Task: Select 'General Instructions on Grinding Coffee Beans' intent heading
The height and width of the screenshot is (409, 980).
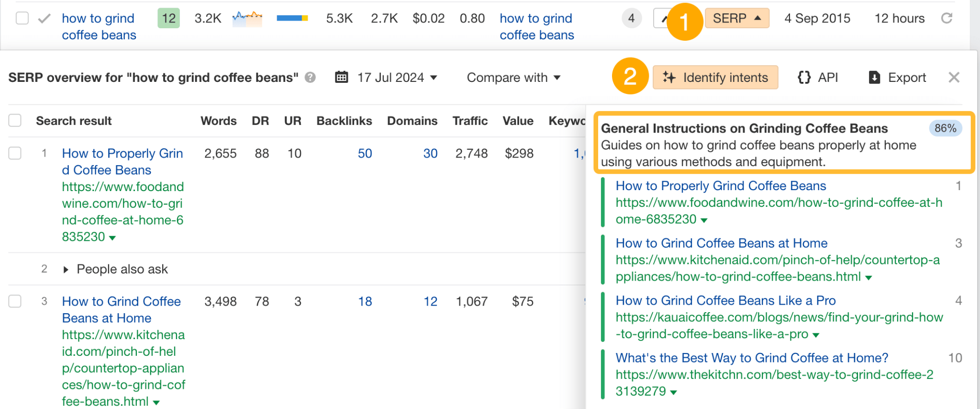Action: pos(744,128)
